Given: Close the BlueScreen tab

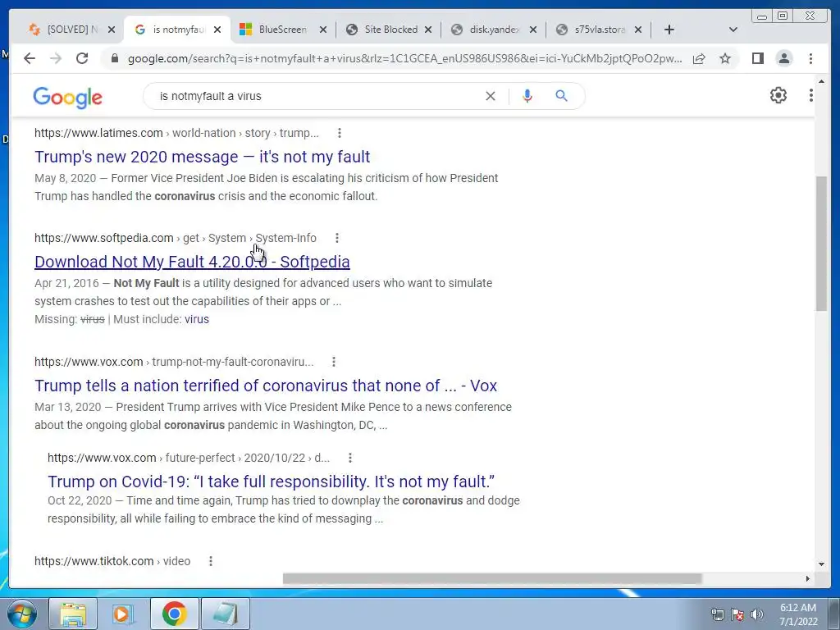Looking at the screenshot, I should (323, 30).
